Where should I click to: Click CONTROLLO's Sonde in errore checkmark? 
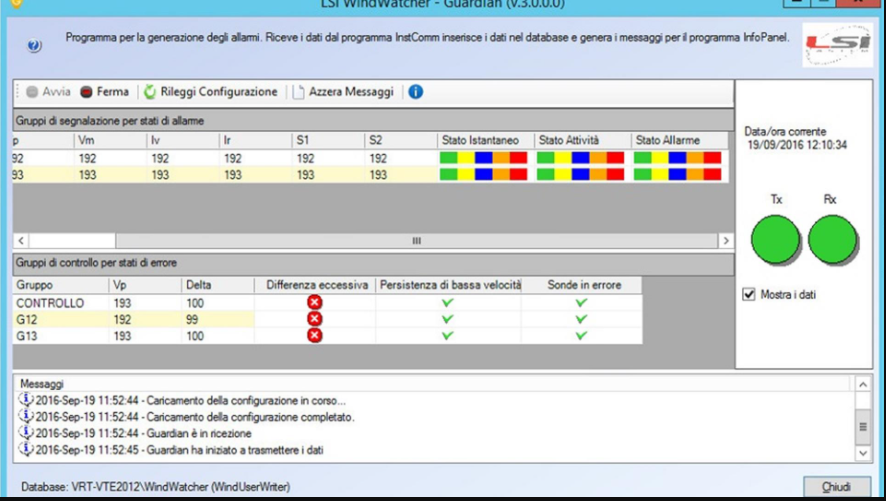(x=581, y=303)
